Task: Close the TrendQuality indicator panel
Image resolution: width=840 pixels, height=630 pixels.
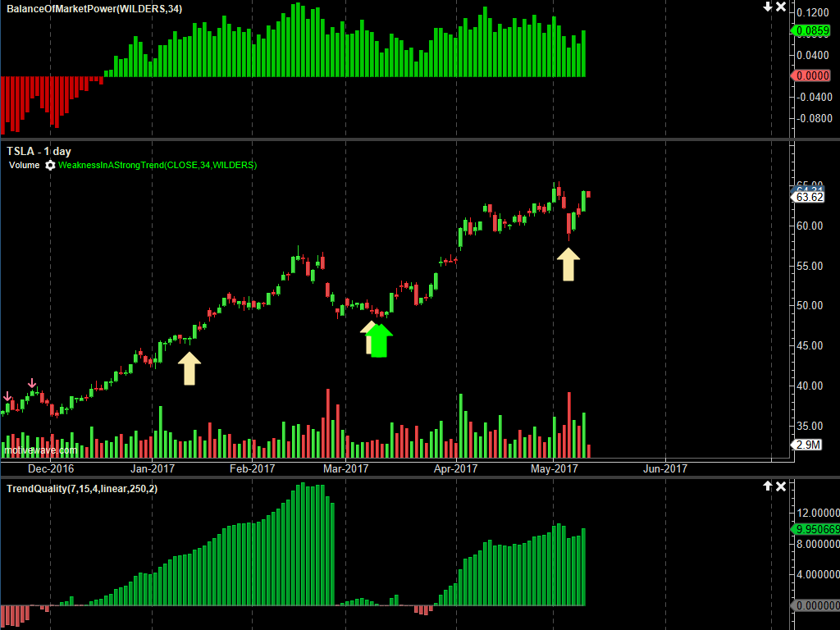Action: [x=781, y=486]
